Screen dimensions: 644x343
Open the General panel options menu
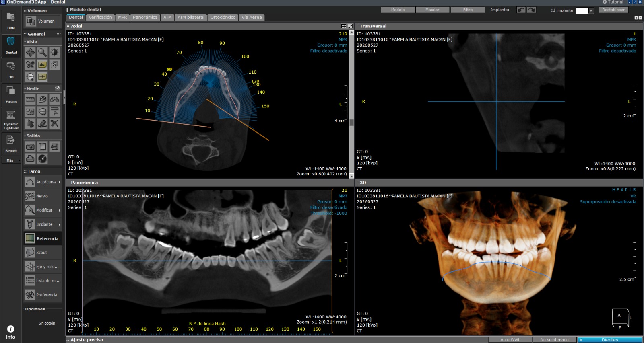(58, 34)
